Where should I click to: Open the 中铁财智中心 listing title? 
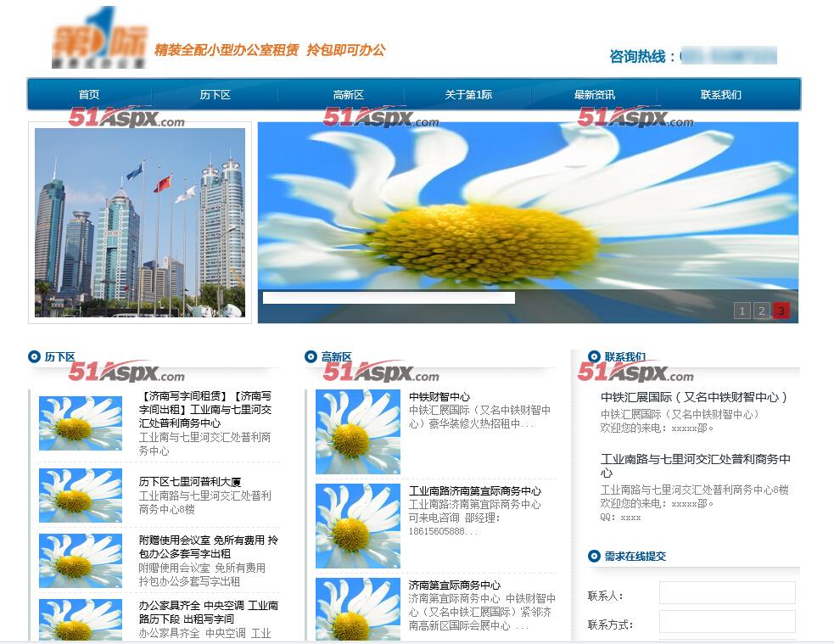(x=439, y=397)
